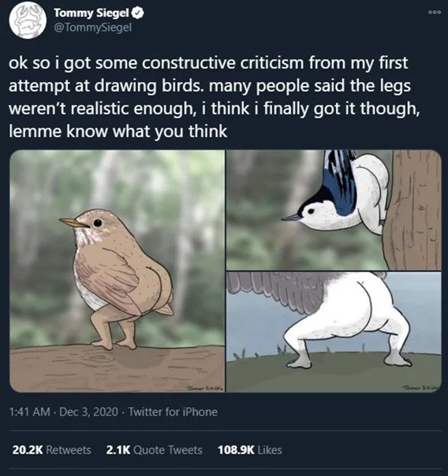Open the Tommy Siegel display name

[x=91, y=13]
